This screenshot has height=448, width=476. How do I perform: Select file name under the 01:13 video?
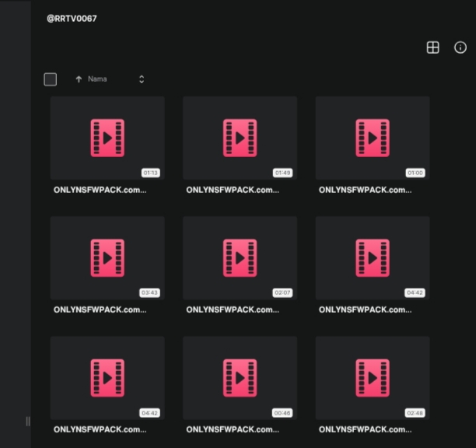(x=100, y=190)
